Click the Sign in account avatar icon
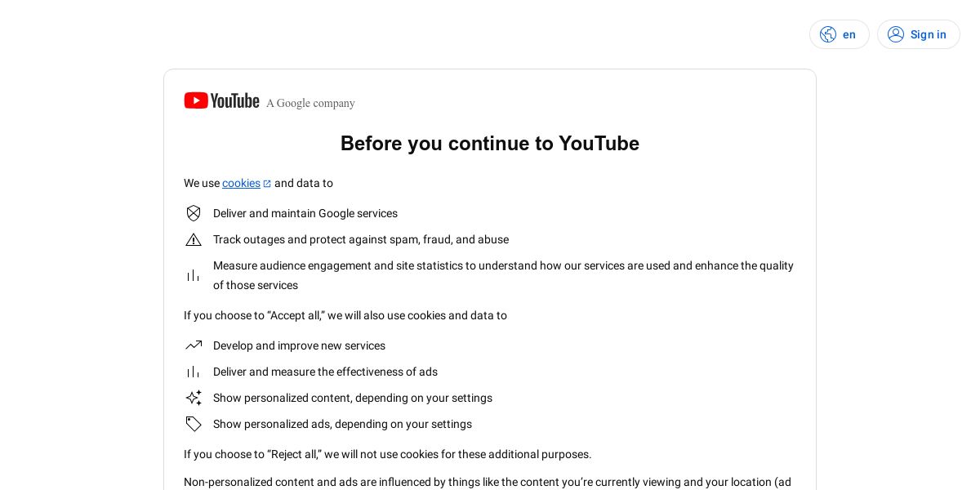Viewport: 980px width, 490px height. click(896, 34)
